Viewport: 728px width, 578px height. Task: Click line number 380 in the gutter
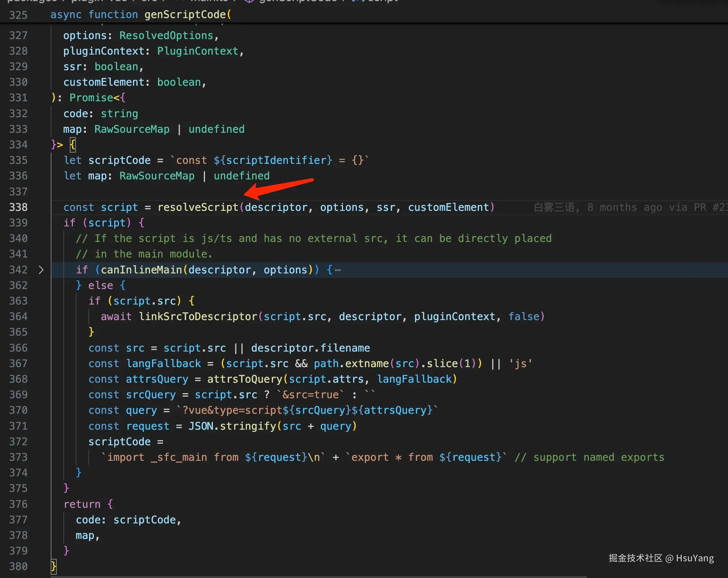click(x=18, y=566)
